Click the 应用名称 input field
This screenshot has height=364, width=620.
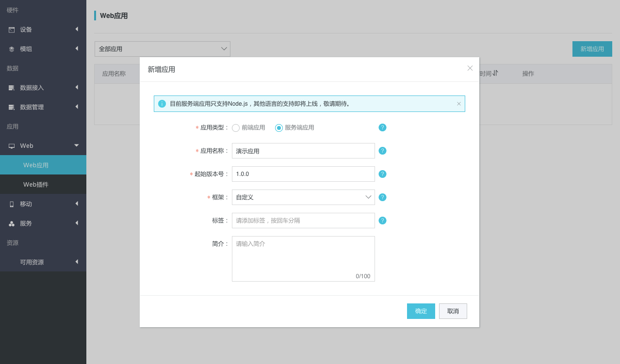tap(303, 151)
